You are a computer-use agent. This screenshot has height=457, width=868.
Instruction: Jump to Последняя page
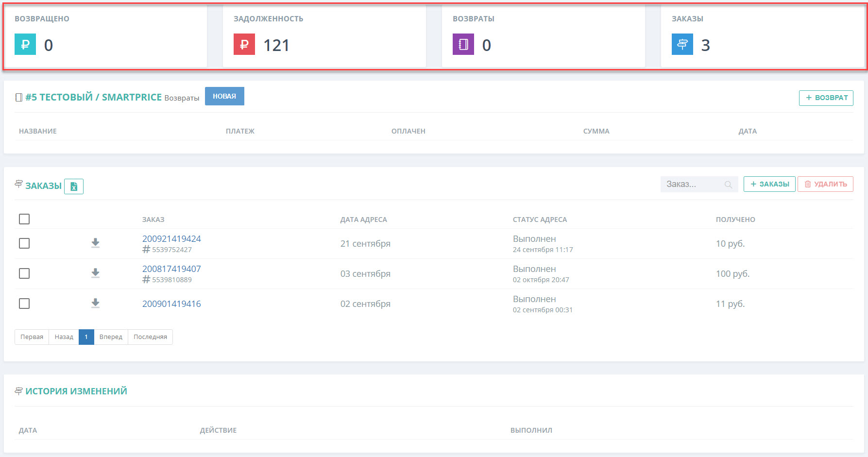(x=150, y=337)
